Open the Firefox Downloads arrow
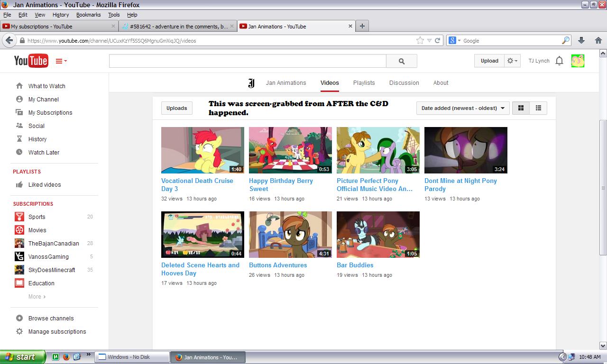Screen dimensions: 607x364 click(x=581, y=41)
